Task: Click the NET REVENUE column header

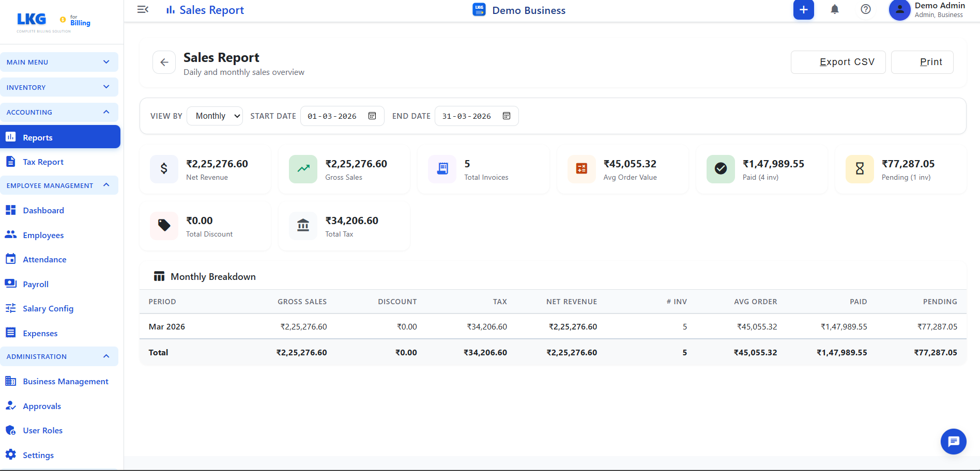Action: coord(572,302)
